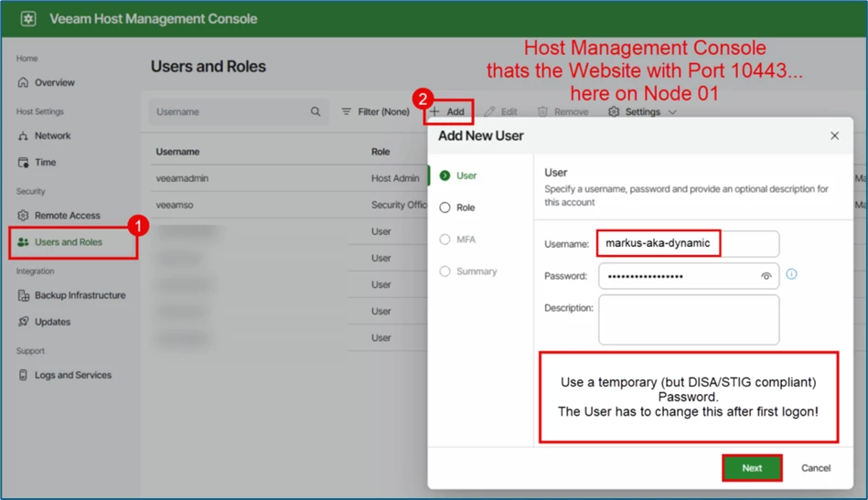The width and height of the screenshot is (868, 500).
Task: Click the Add user button
Action: pyautogui.click(x=448, y=112)
